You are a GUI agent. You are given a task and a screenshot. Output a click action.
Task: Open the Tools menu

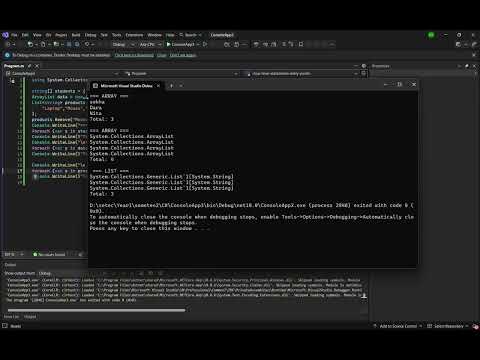tap(116, 35)
